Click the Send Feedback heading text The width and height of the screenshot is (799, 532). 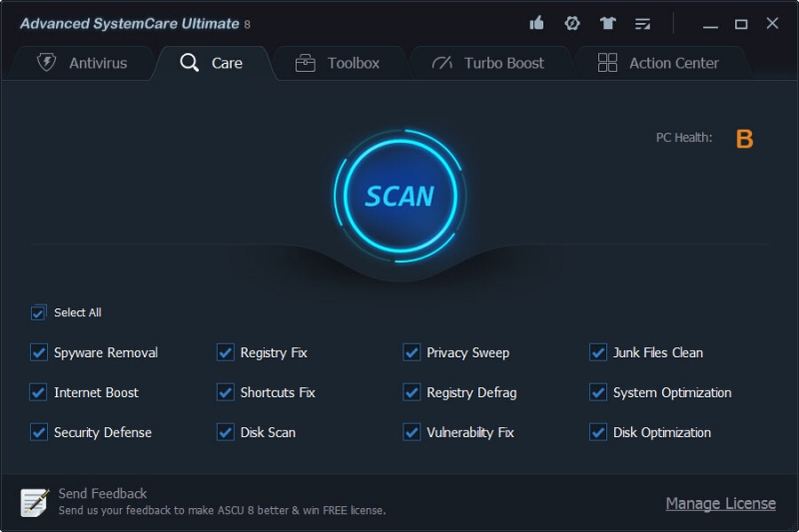pos(103,493)
